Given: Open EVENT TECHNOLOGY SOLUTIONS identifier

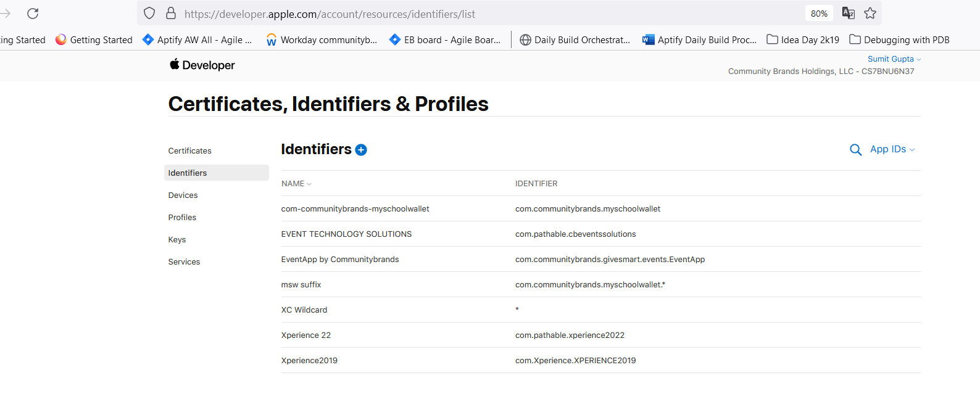Looking at the screenshot, I should click(347, 234).
